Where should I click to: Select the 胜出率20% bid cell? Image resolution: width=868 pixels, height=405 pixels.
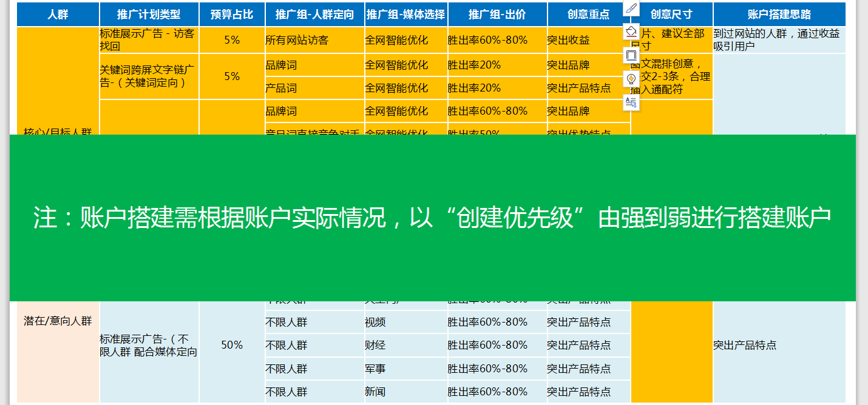pyautogui.click(x=474, y=65)
